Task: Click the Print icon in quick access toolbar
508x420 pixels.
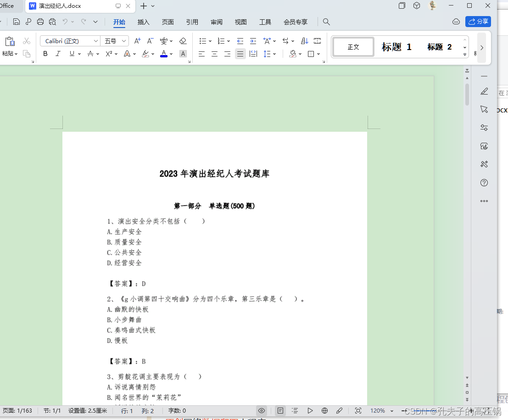Action: (x=40, y=22)
